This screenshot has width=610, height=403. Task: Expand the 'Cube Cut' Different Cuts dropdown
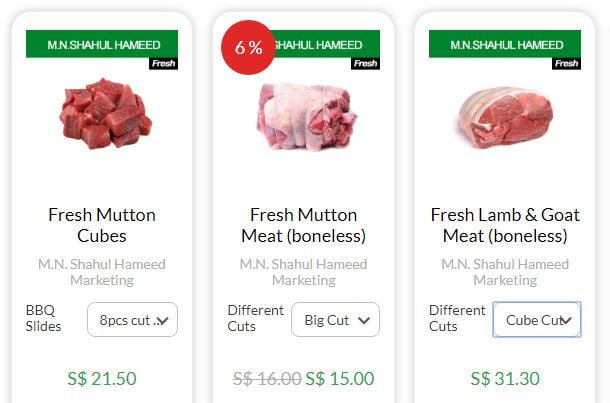(x=537, y=320)
